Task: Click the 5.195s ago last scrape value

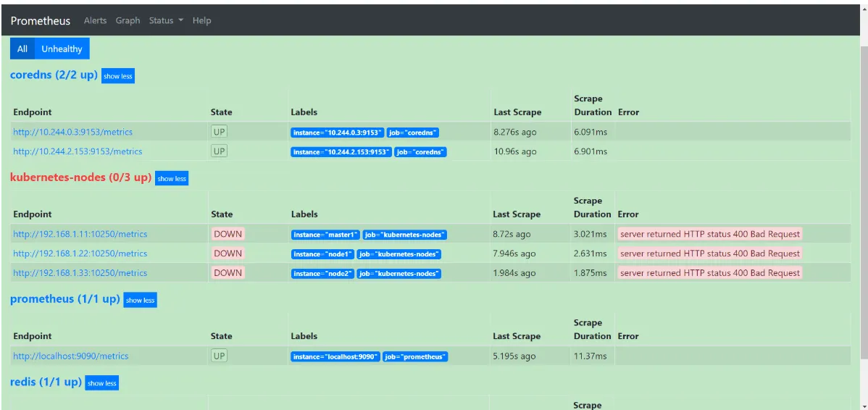Action: point(514,356)
